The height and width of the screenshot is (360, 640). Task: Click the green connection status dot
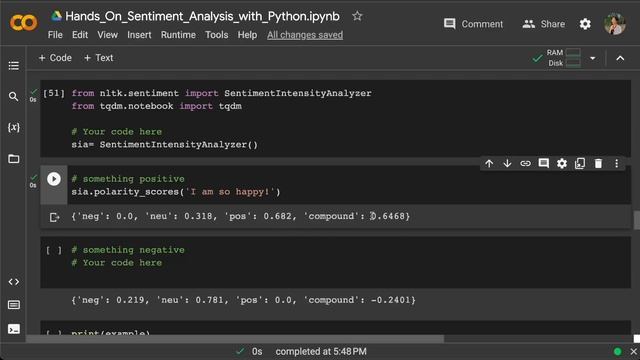618,351
